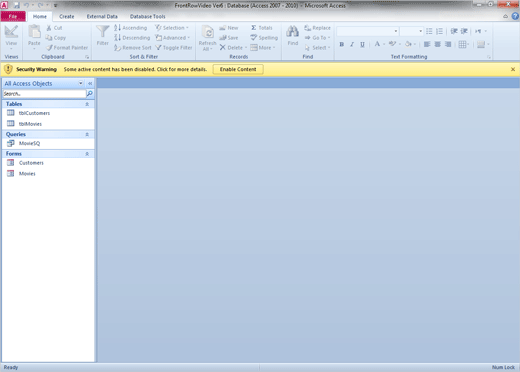Screen dimensions: 520x372
Task: Open the Go To dropdown
Action: 317,38
